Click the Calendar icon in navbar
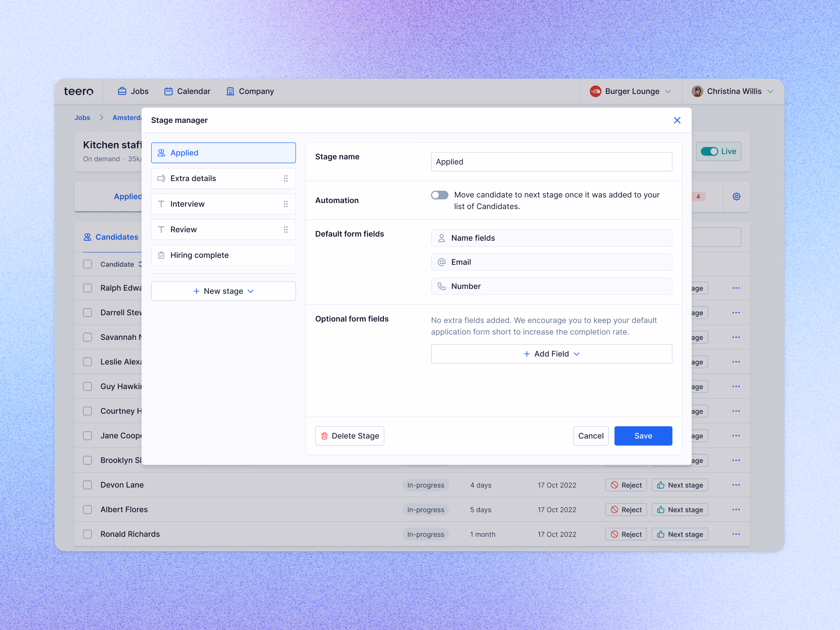The image size is (840, 630). pos(168,91)
